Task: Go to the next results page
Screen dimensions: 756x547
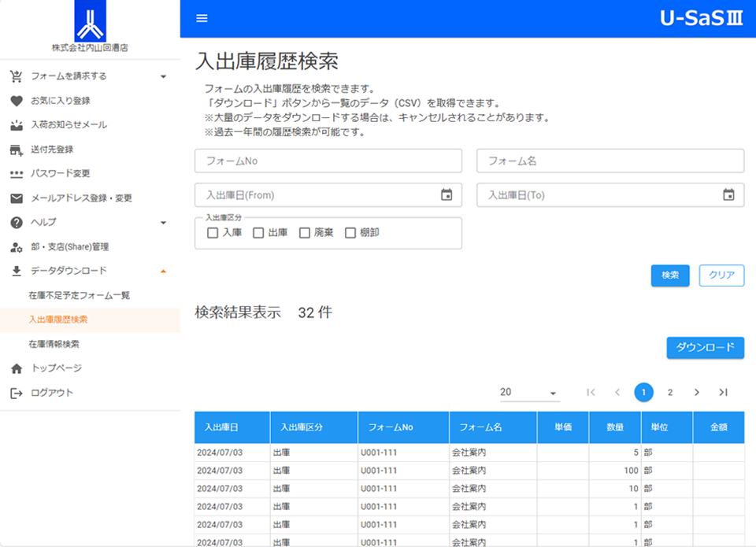Action: pos(696,392)
